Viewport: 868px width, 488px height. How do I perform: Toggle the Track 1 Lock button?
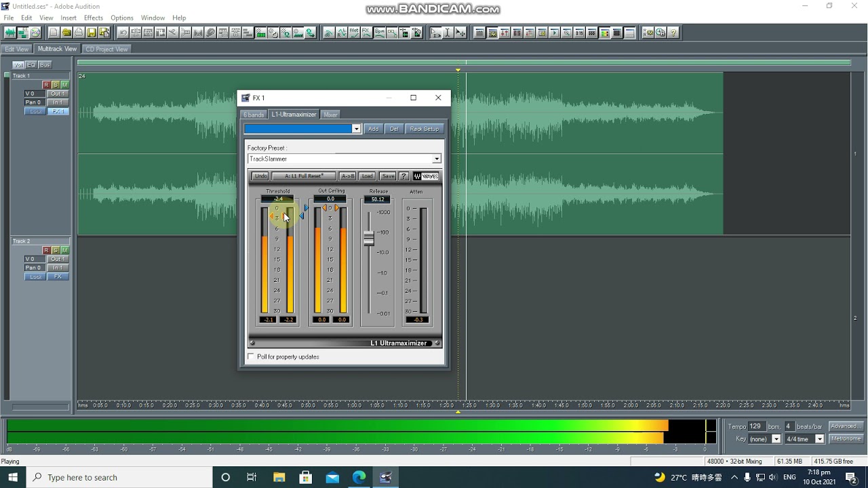(x=35, y=111)
